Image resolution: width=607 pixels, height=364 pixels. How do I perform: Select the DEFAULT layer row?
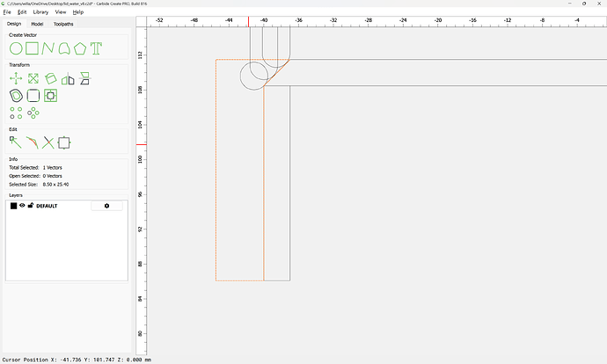67,206
